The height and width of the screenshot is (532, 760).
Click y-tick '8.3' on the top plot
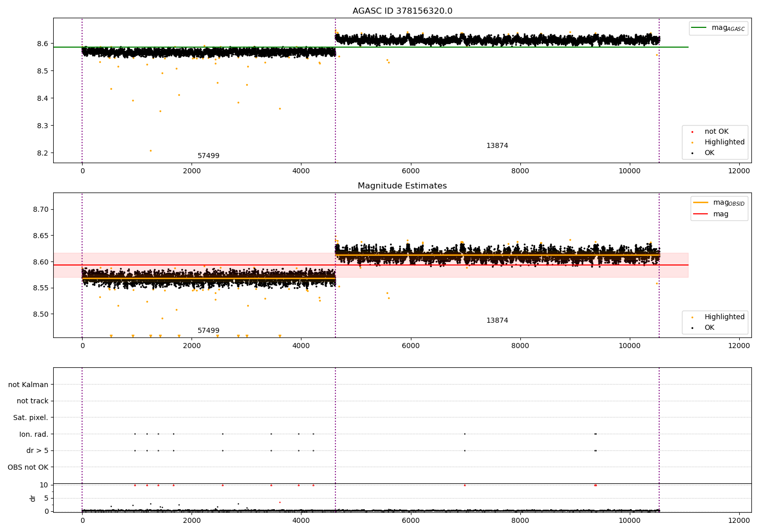pos(43,126)
